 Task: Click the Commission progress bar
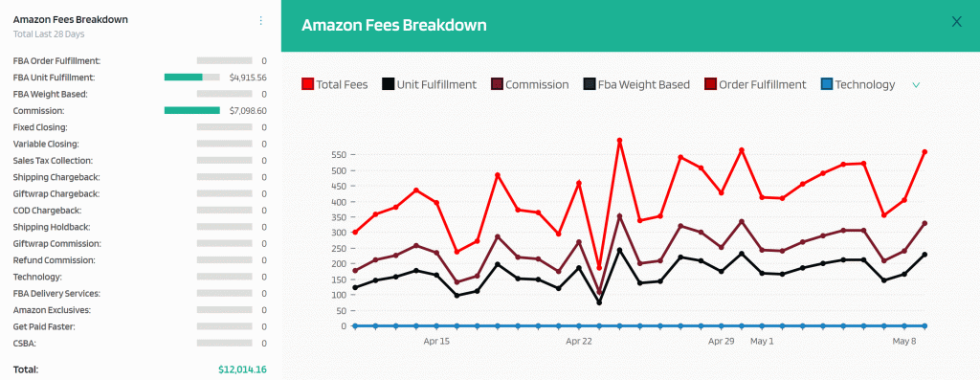pos(191,111)
